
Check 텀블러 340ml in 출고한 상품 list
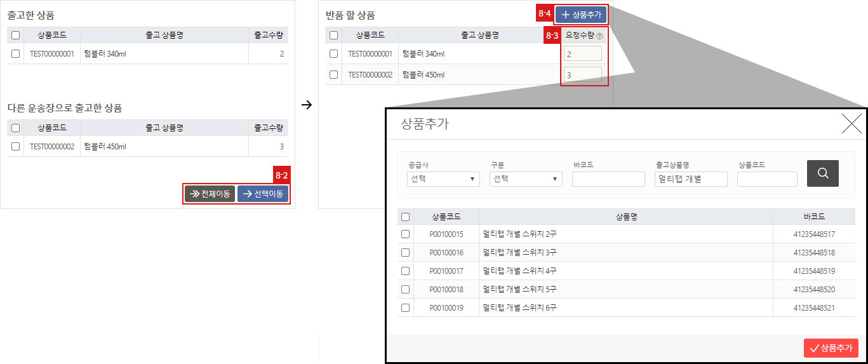tap(15, 54)
